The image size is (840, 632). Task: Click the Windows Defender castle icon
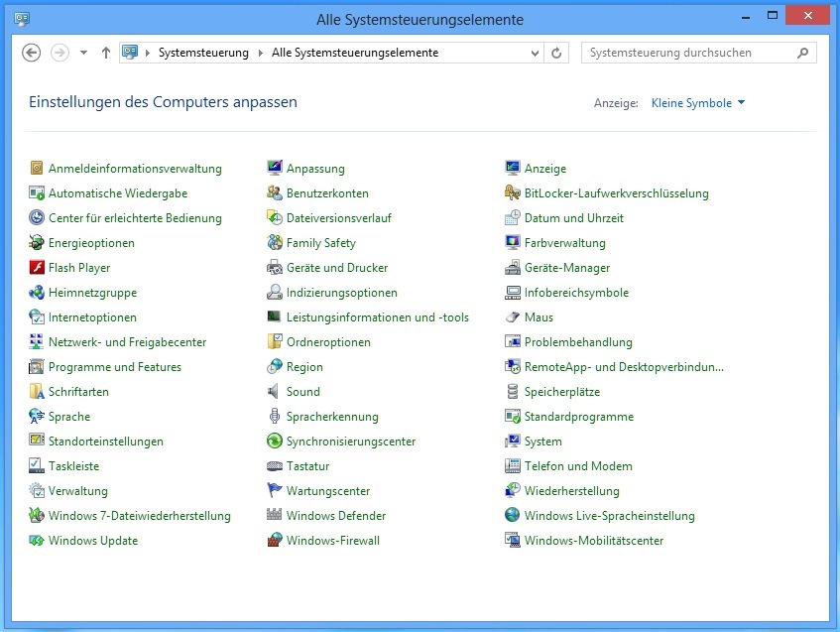click(x=275, y=515)
